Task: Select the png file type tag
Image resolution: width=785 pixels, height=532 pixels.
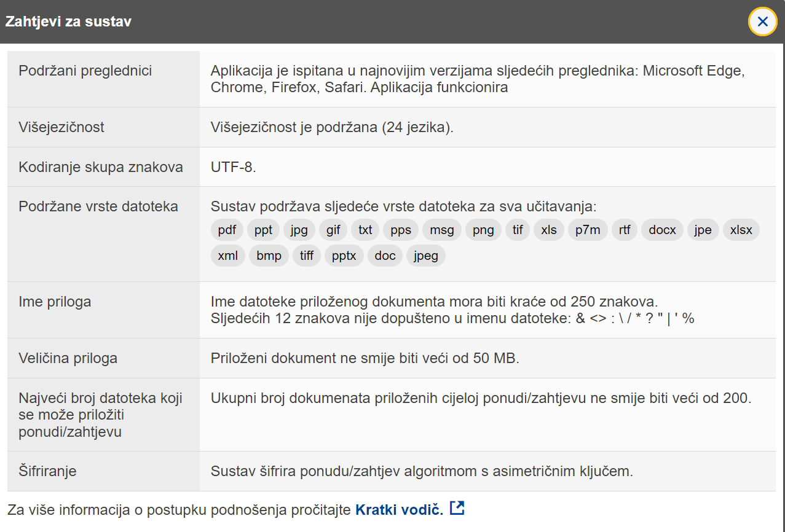Action: tap(483, 230)
